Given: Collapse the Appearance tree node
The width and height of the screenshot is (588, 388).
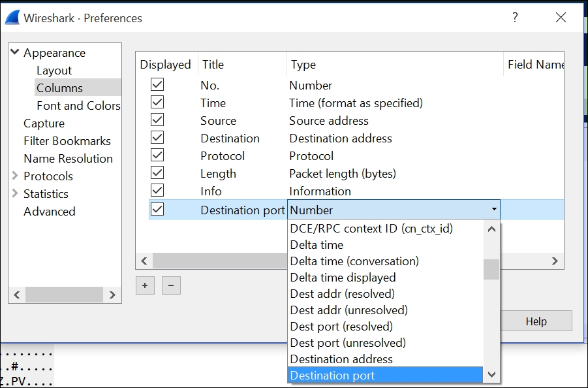Looking at the screenshot, I should coord(14,52).
